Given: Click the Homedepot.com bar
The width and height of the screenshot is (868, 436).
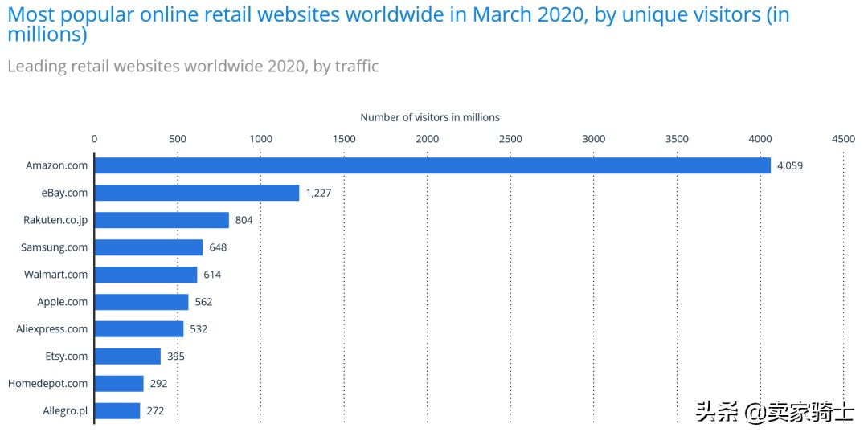Looking at the screenshot, I should click(x=119, y=384).
